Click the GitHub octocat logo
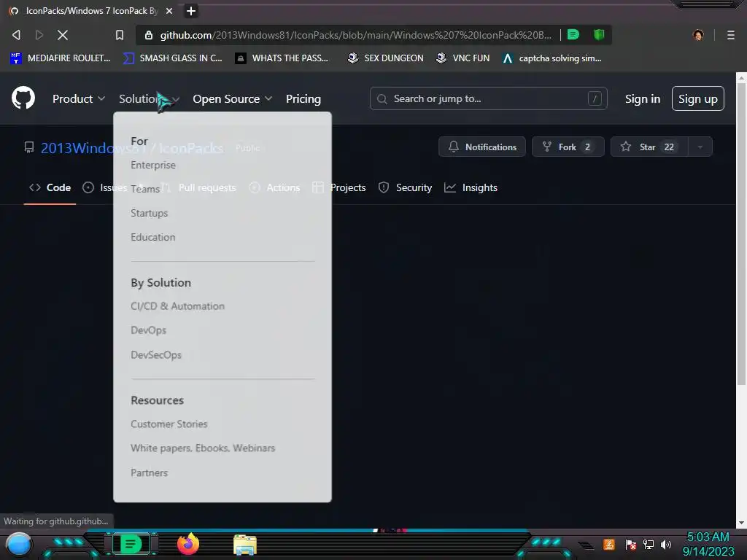The image size is (747, 560). 23,98
